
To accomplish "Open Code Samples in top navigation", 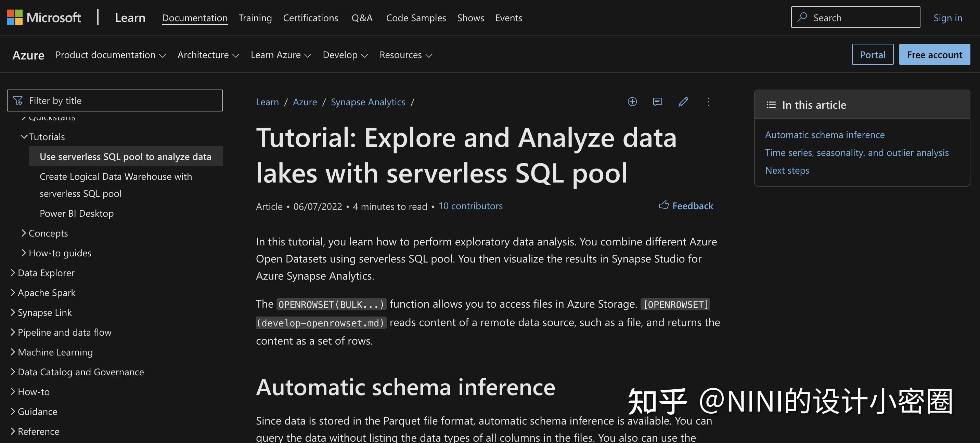I will pyautogui.click(x=416, y=18).
